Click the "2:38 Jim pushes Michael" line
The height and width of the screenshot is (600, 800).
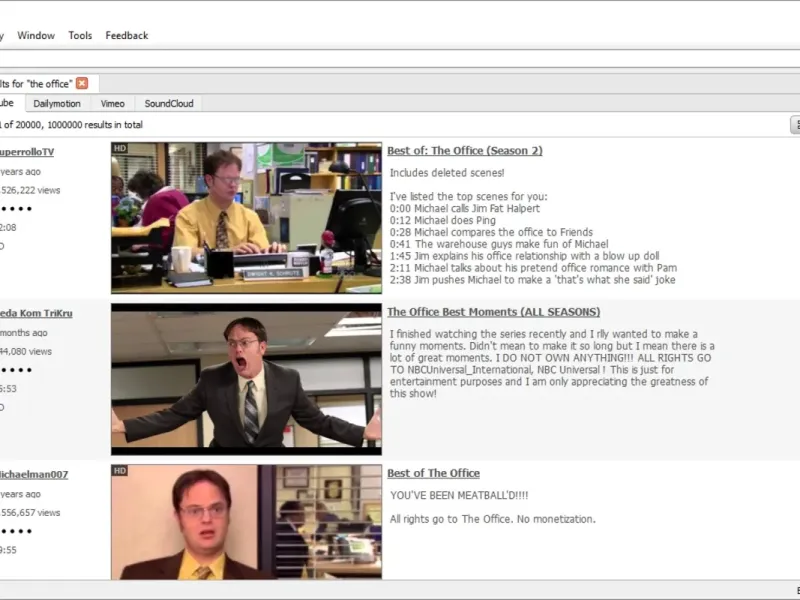pyautogui.click(x=533, y=280)
